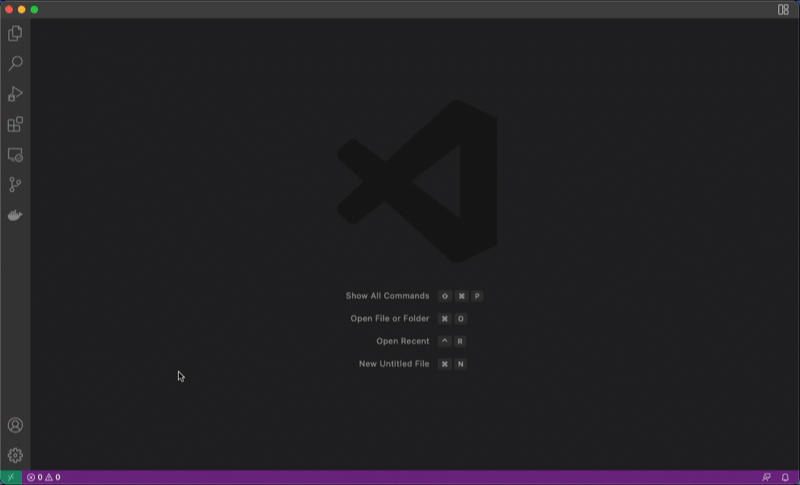Image resolution: width=800 pixels, height=485 pixels.
Task: Open the Run and Debug view
Action: click(15, 94)
